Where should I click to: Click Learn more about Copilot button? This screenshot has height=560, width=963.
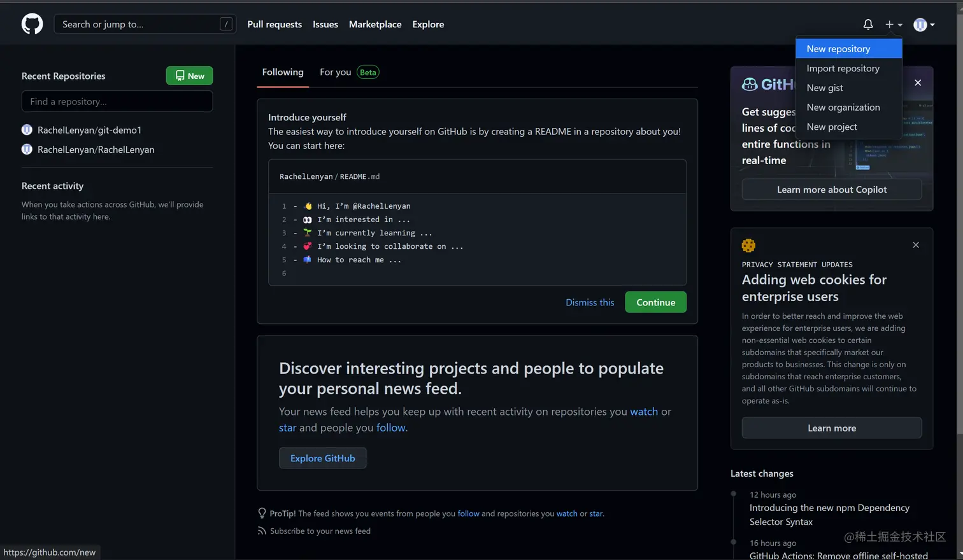tap(832, 189)
